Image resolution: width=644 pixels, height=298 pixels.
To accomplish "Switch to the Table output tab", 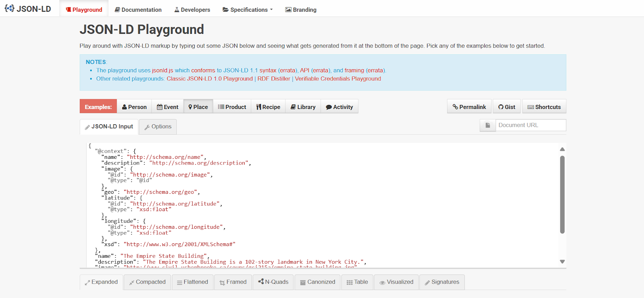I will tap(357, 282).
